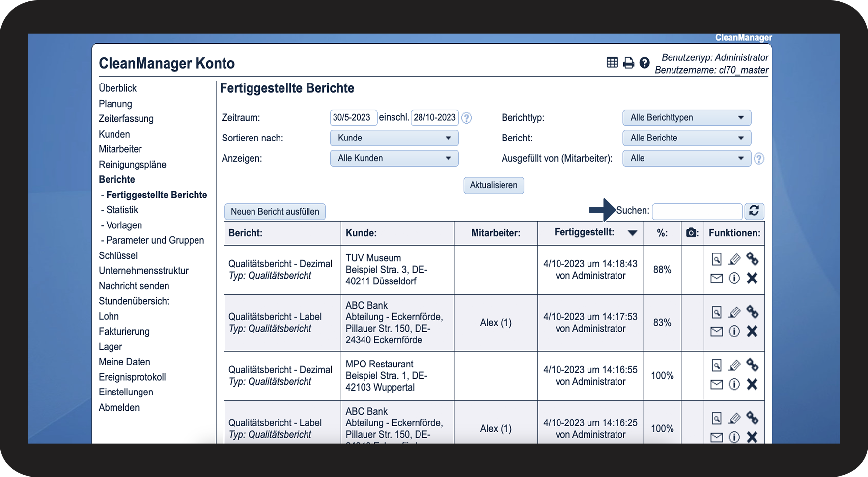Expand the Alle Berichttypen dropdown
This screenshot has height=477, width=868.
tap(687, 118)
